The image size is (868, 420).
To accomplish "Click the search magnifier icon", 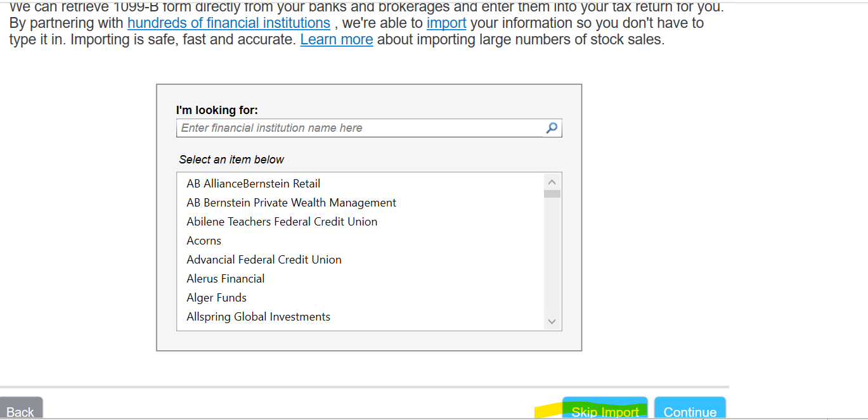I will (552, 128).
